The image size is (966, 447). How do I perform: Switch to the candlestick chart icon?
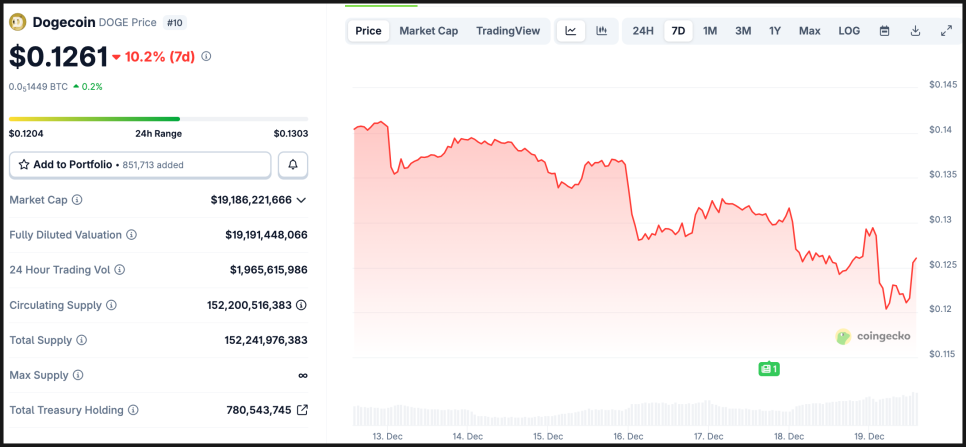601,31
